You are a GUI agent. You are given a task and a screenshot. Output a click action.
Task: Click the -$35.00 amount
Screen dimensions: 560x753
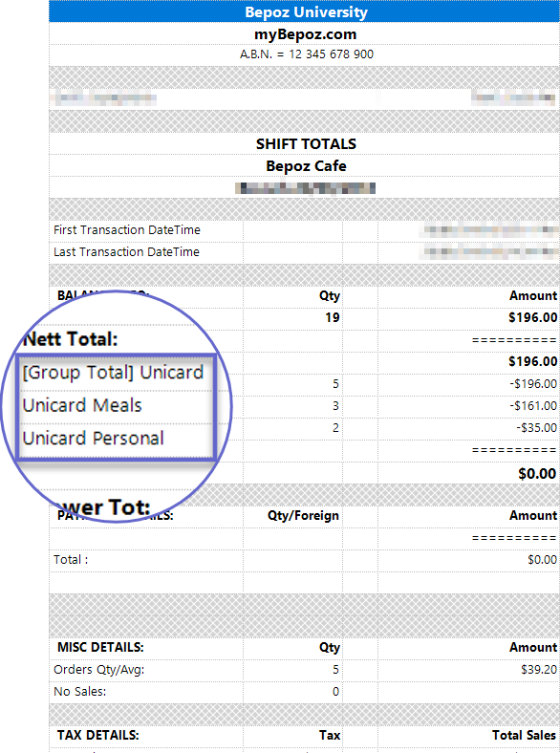tap(536, 428)
